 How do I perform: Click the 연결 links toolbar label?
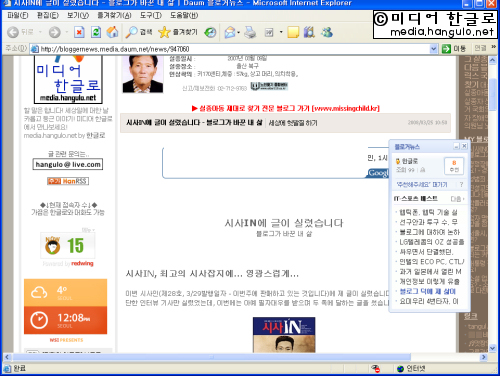[x=480, y=48]
